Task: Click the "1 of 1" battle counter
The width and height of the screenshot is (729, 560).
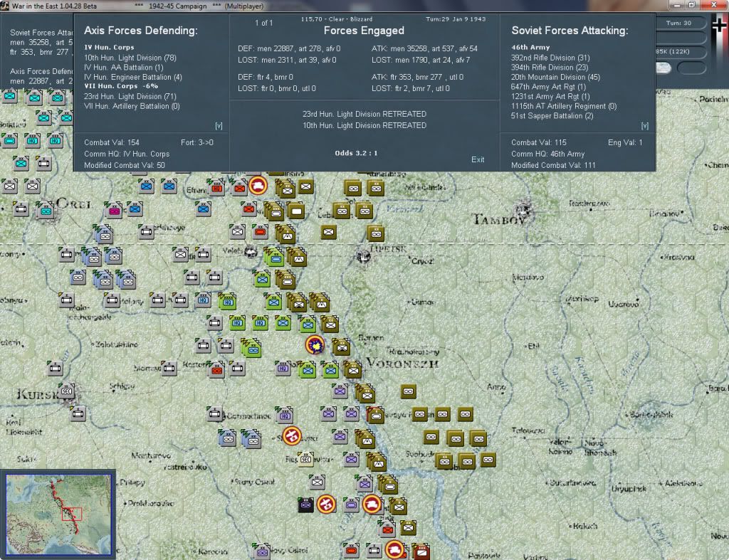Action: coord(263,23)
